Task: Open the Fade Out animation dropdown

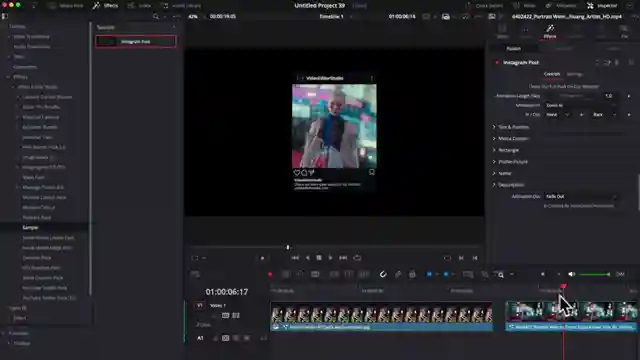Action: pos(581,196)
